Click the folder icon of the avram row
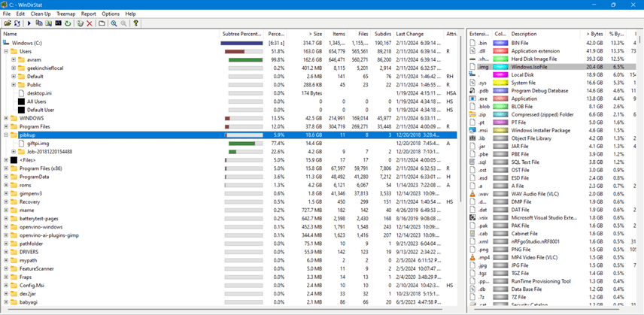Viewport: 644px width, 315px height. pyautogui.click(x=21, y=59)
